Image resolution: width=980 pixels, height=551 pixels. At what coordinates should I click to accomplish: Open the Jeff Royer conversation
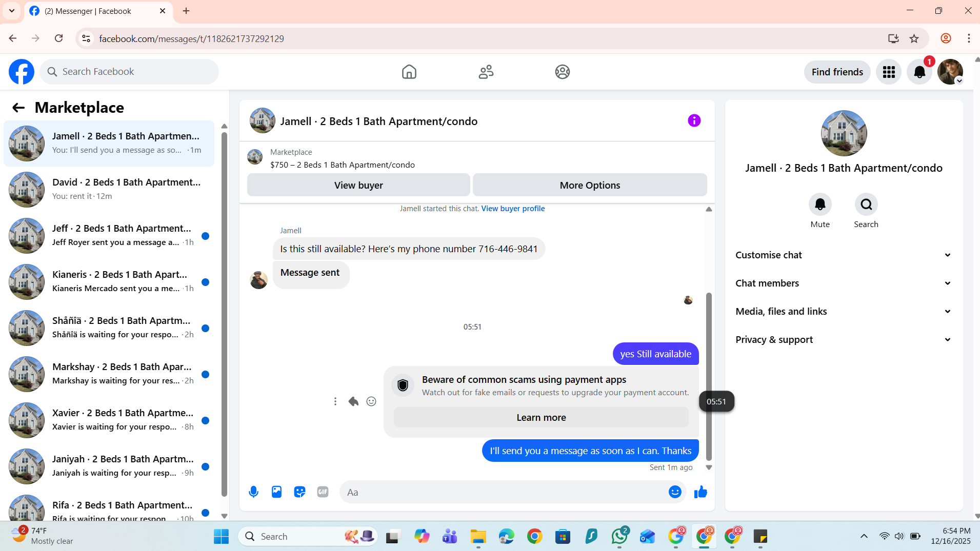click(109, 236)
